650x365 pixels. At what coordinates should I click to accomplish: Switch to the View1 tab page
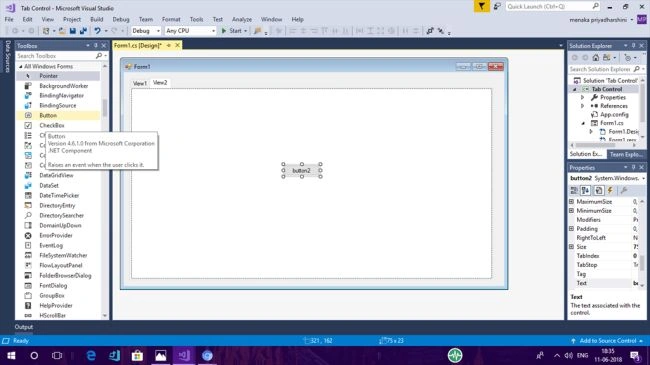click(x=140, y=83)
